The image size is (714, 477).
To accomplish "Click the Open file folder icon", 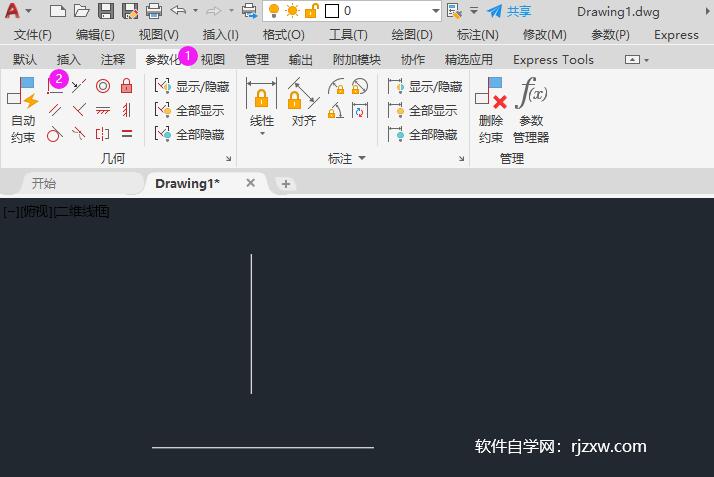I will pos(82,10).
